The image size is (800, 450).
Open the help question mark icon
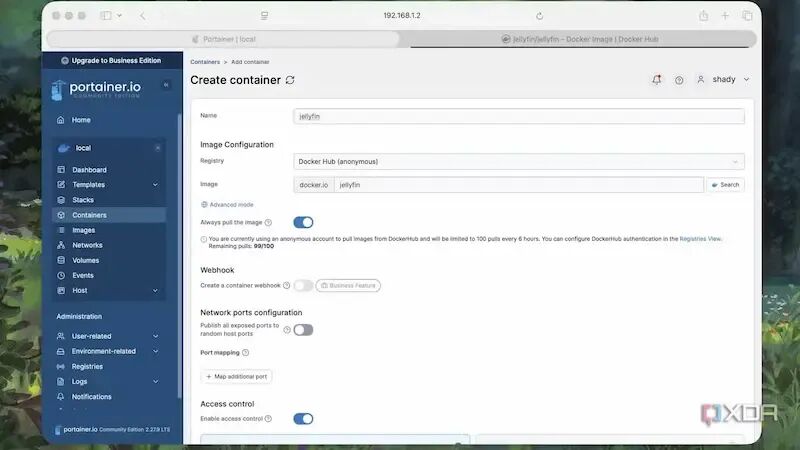click(679, 80)
